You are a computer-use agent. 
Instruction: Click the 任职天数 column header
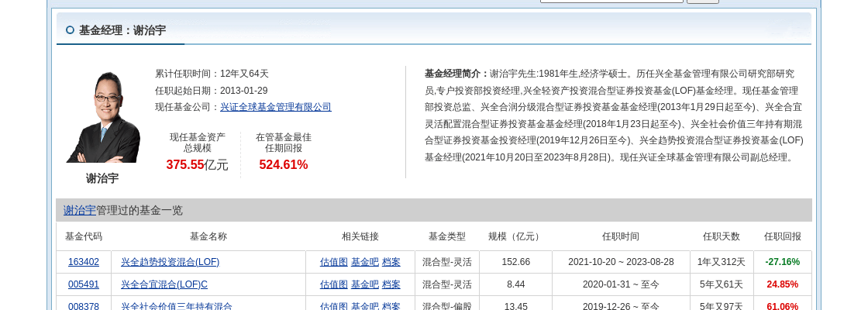[722, 236]
